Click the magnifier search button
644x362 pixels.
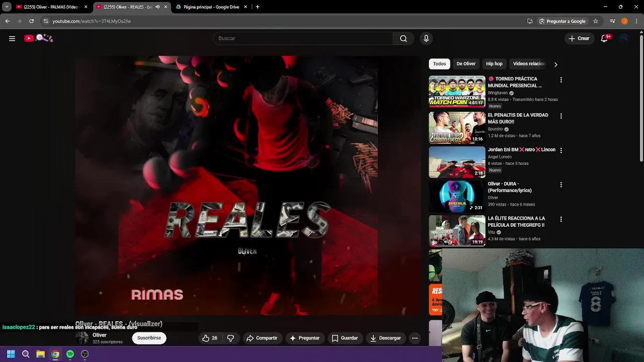[404, 38]
